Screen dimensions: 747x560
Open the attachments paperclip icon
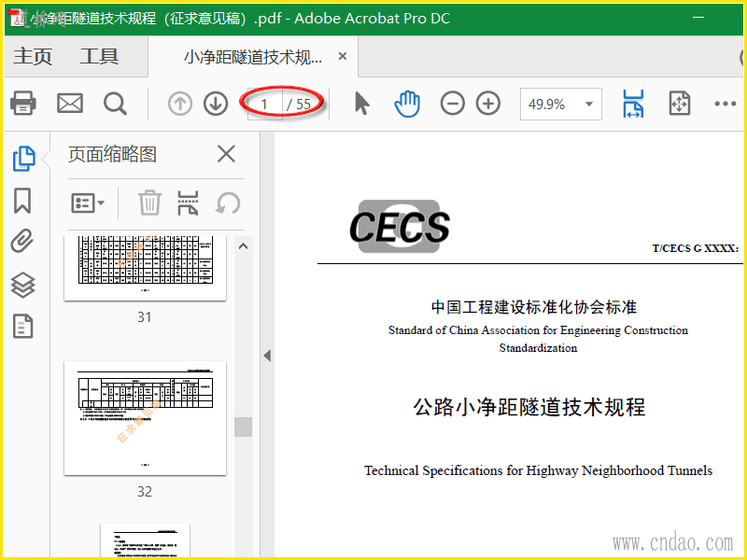[22, 241]
